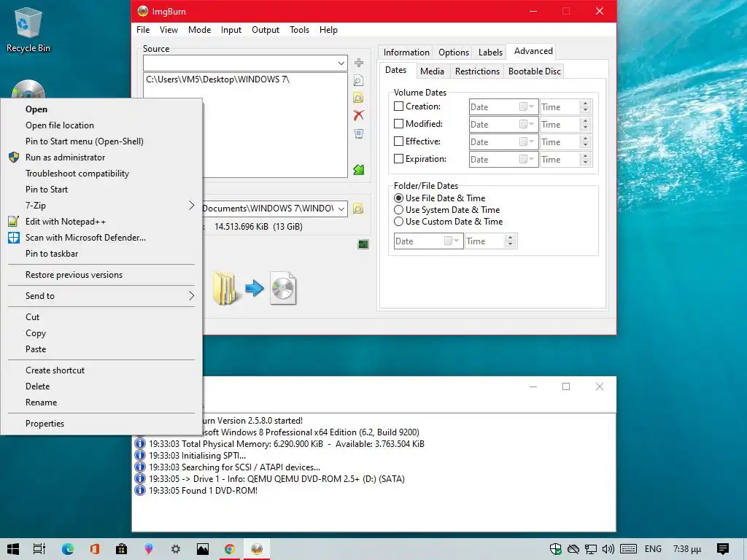
Task: Click Recycle Bin desktop icon
Action: click(28, 29)
